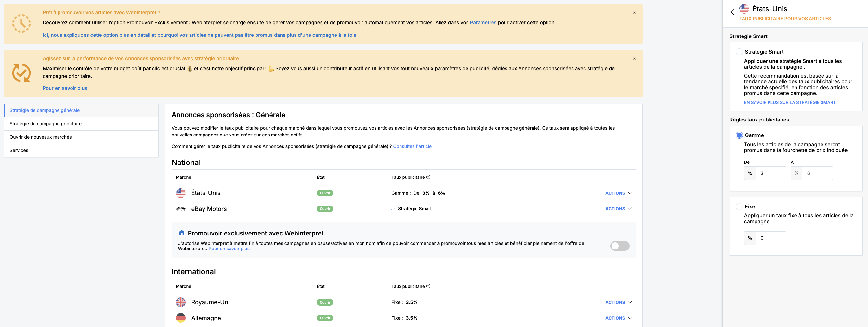Screen dimensions: 868x327
Task: Click the États-Unis flag in National table
Action: pyautogui.click(x=181, y=193)
